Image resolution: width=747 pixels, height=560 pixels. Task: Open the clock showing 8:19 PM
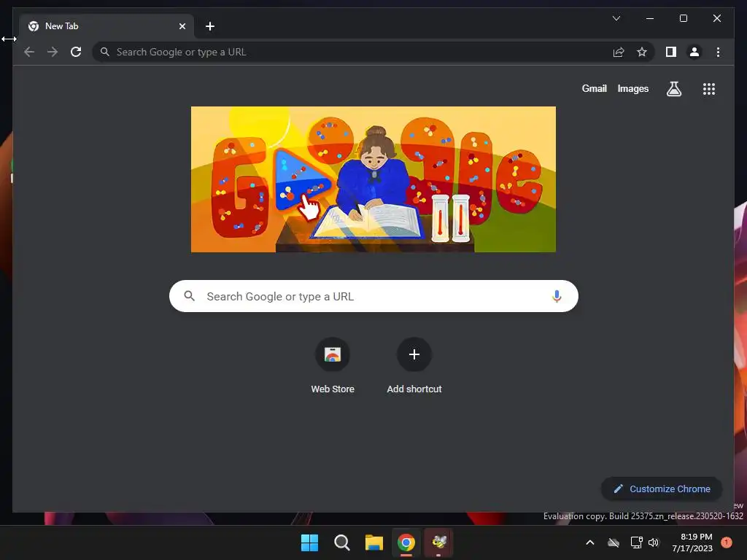[x=692, y=542]
